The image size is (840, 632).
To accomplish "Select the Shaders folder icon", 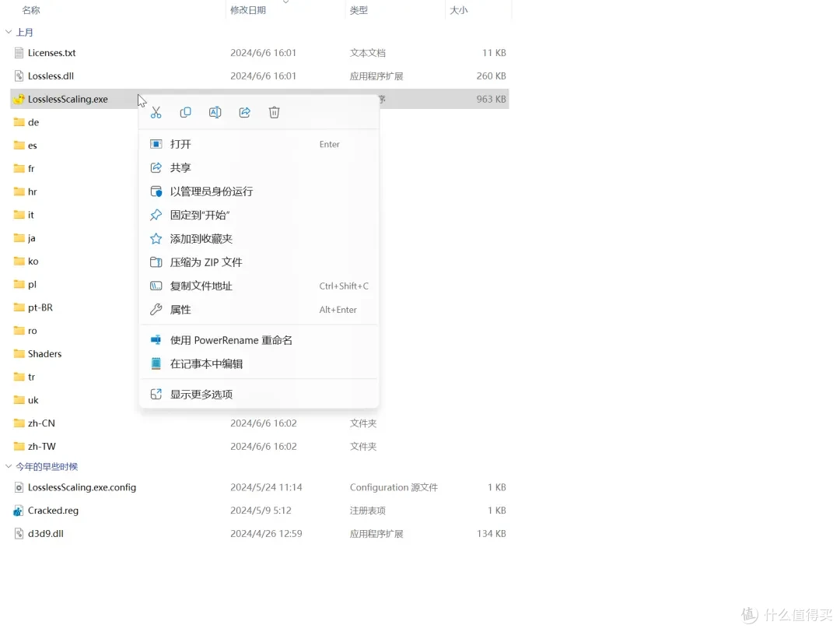I will click(x=19, y=353).
